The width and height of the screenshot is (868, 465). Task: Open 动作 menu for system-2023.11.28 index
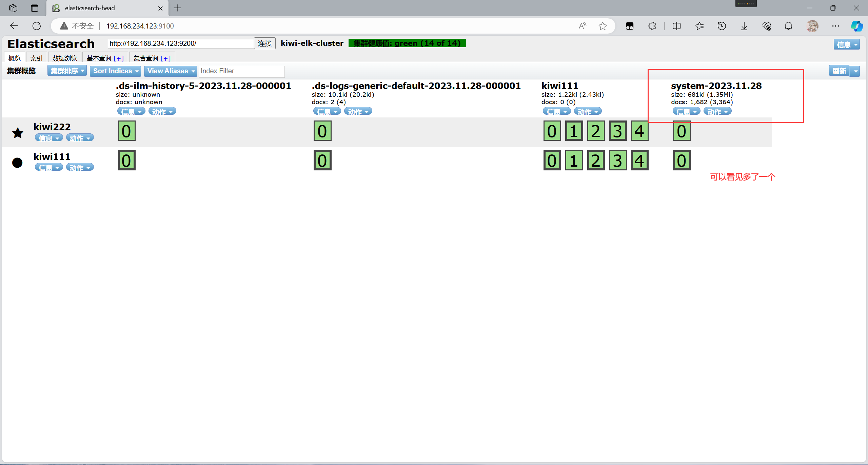pos(717,111)
